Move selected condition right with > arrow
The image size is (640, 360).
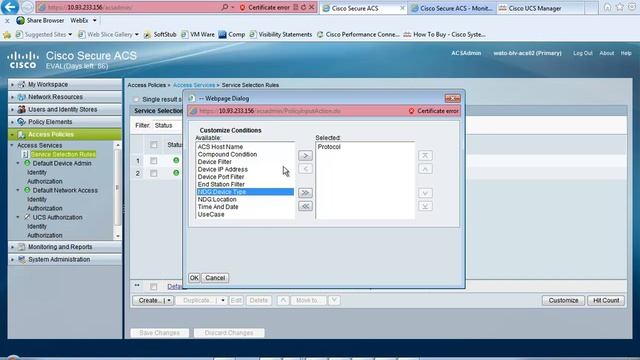[x=305, y=156]
